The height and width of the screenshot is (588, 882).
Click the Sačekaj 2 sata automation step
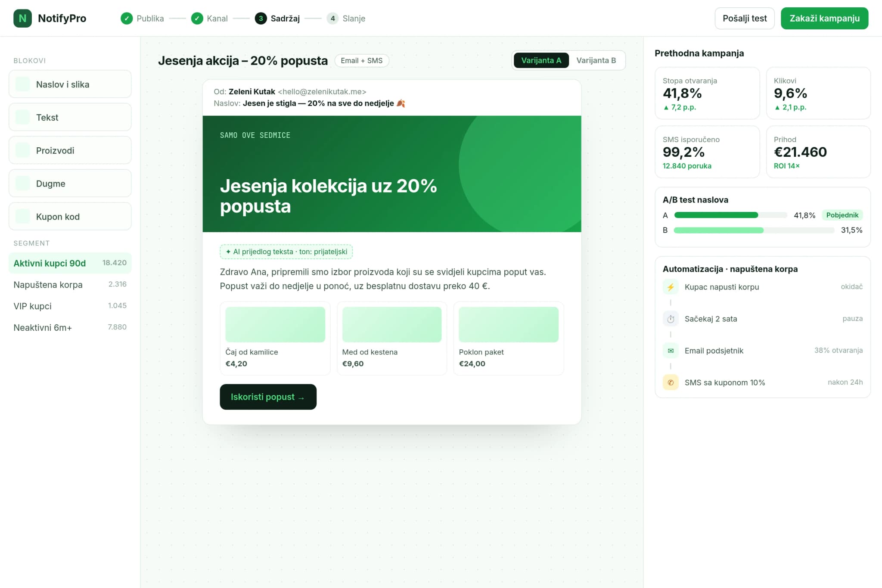click(762, 319)
